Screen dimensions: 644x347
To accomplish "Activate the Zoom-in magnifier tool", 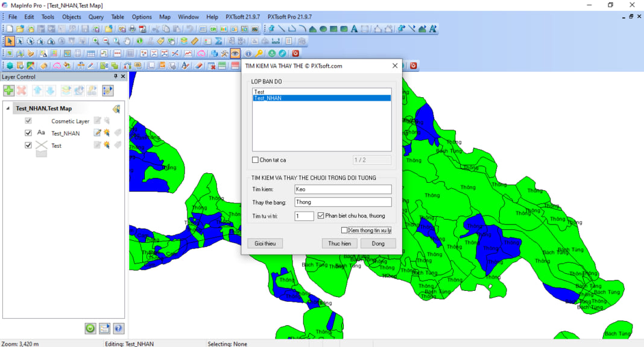I will coord(96,41).
